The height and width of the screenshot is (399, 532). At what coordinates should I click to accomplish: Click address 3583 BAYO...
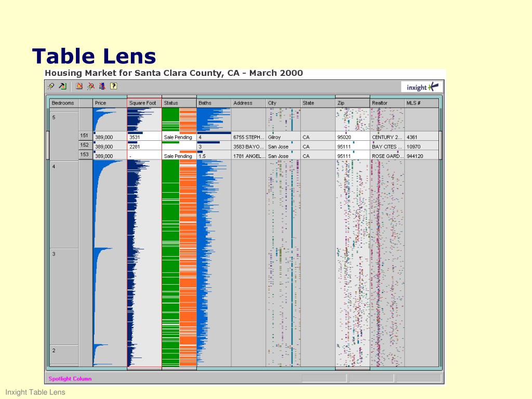tap(248, 147)
